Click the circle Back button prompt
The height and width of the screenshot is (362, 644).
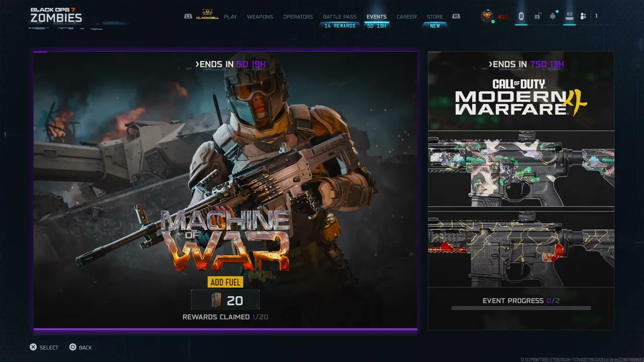[x=80, y=347]
